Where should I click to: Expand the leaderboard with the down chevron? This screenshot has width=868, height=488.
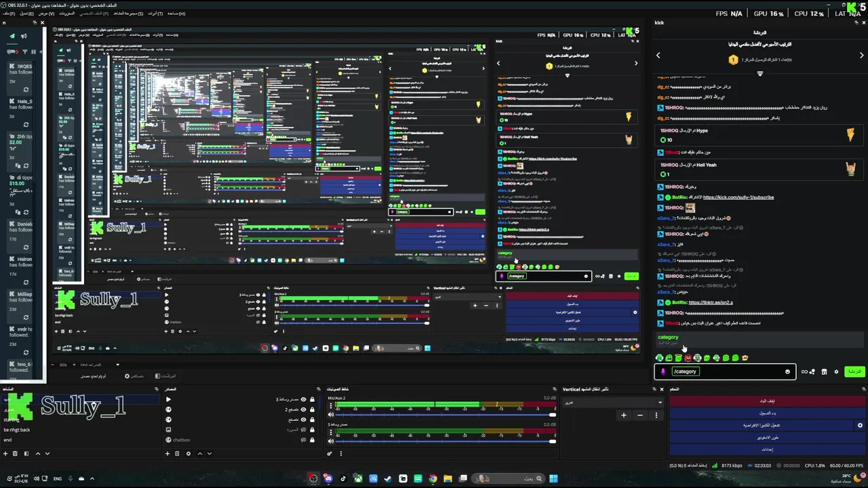760,73
